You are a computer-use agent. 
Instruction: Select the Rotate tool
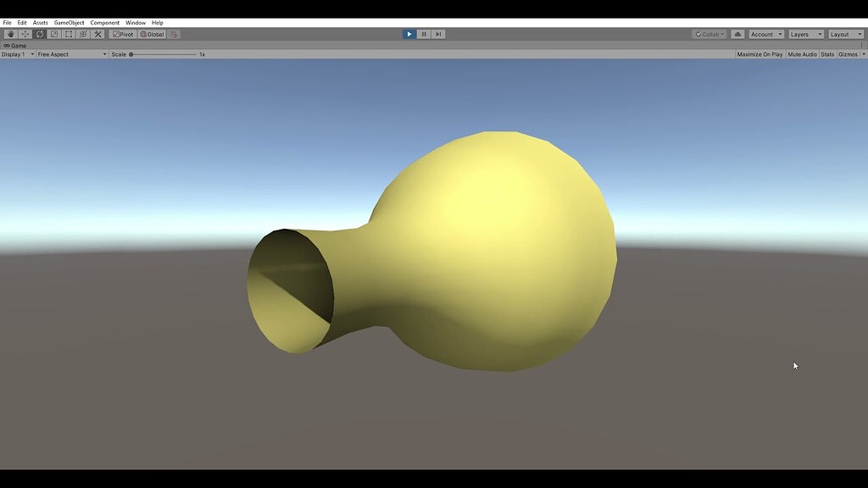39,34
